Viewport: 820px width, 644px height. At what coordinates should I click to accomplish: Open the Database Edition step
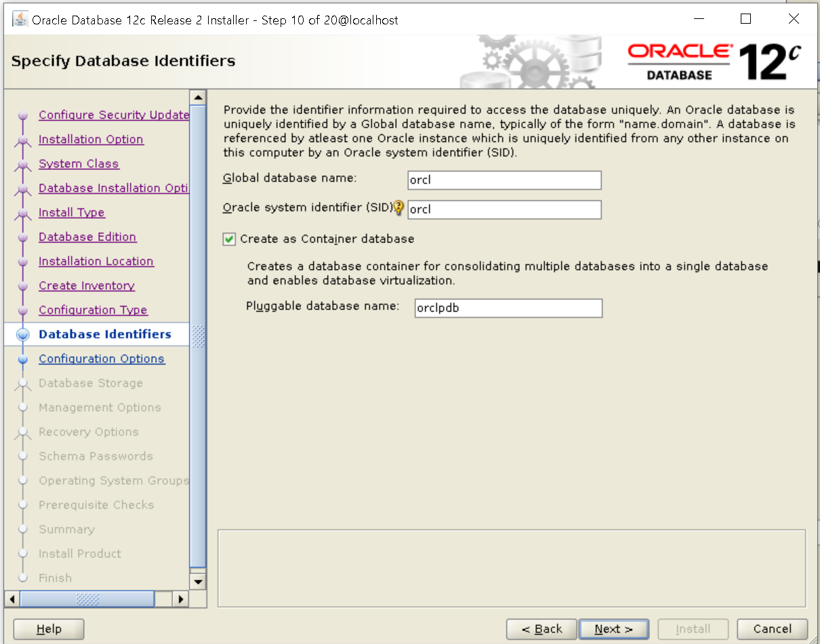tap(87, 236)
